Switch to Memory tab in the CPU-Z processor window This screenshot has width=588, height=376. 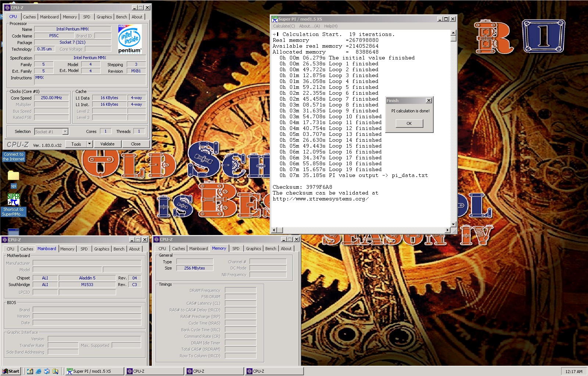70,17
